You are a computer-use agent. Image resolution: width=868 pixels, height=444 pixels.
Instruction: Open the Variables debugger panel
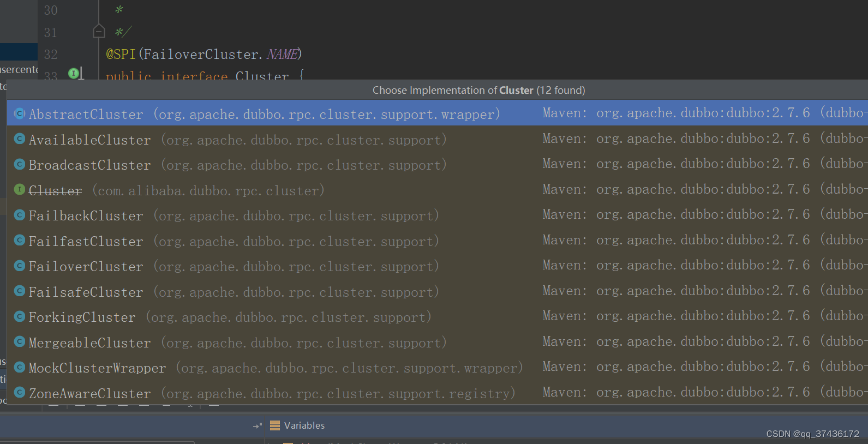click(x=304, y=425)
